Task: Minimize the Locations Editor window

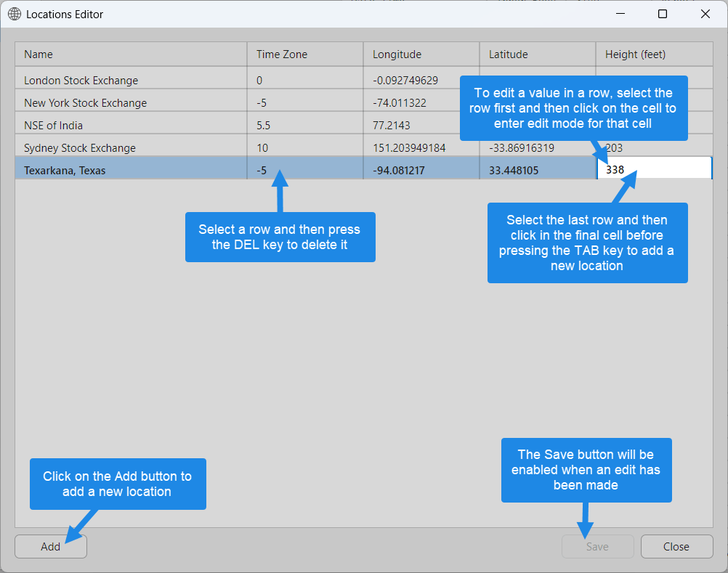Action: coord(620,14)
